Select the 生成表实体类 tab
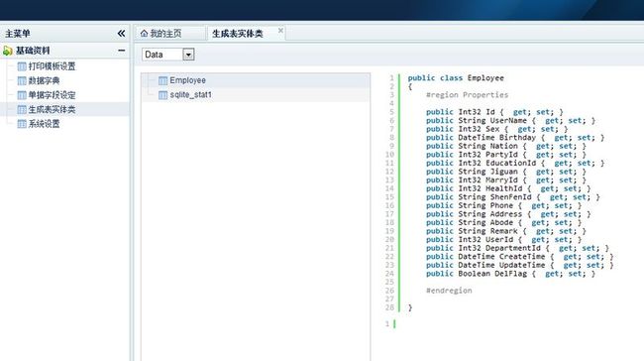The width and height of the screenshot is (644, 361). (x=238, y=34)
